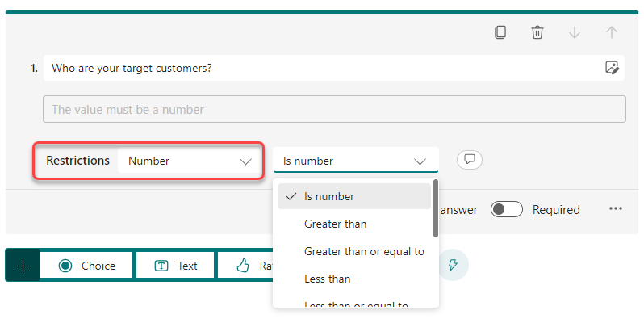Open the Restrictions Number dropdown
This screenshot has width=644, height=323.
pos(190,161)
